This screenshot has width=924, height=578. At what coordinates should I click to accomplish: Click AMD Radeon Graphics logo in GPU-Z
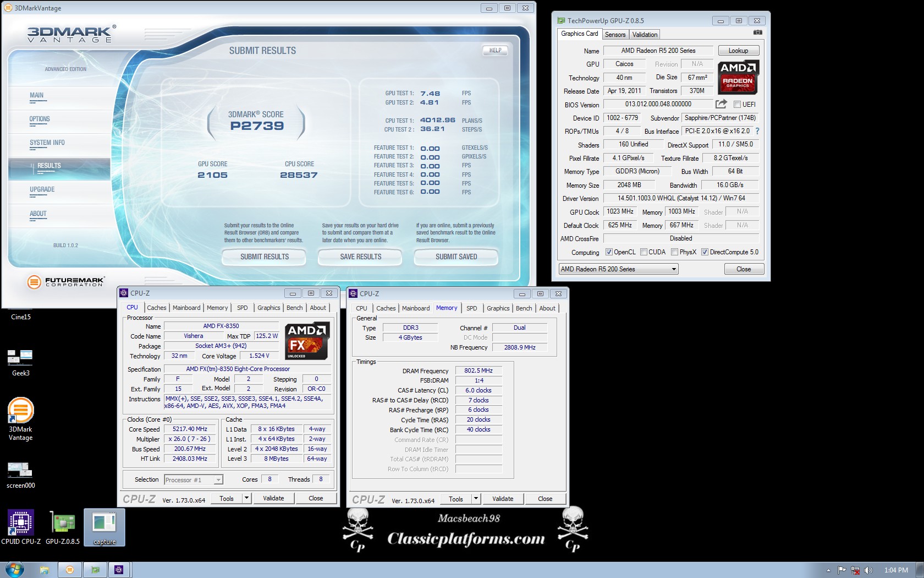click(x=738, y=77)
